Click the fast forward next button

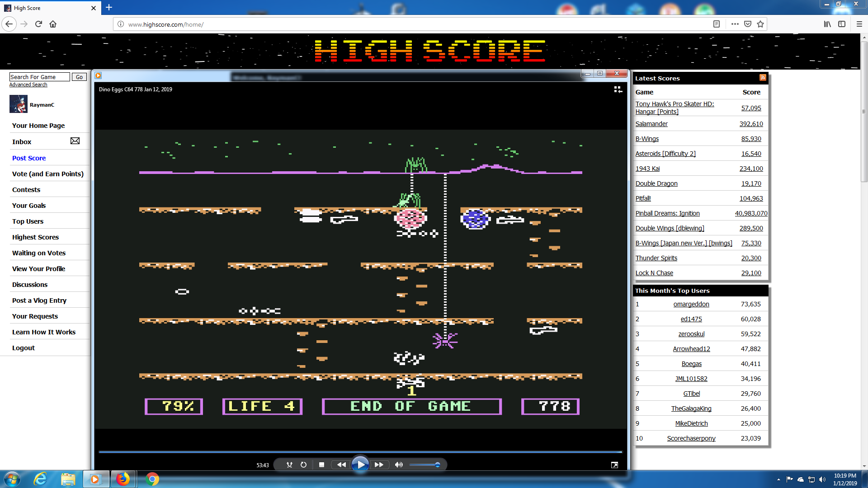[x=379, y=465]
